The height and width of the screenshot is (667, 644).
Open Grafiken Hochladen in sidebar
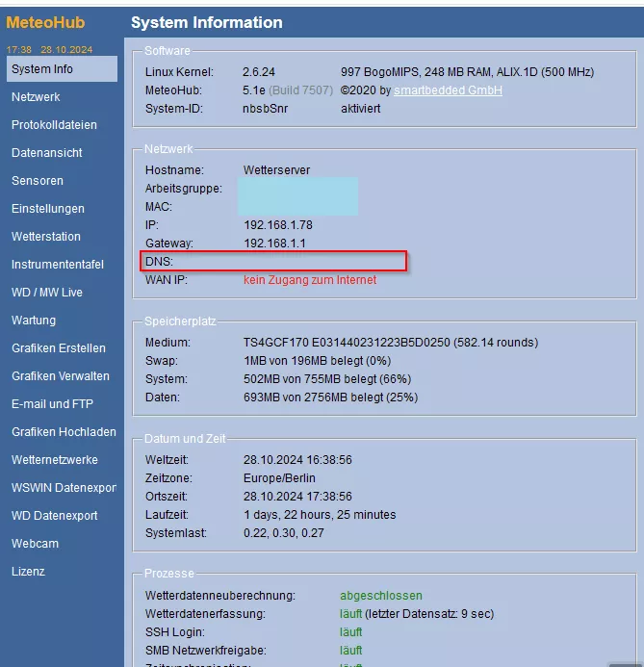64,432
